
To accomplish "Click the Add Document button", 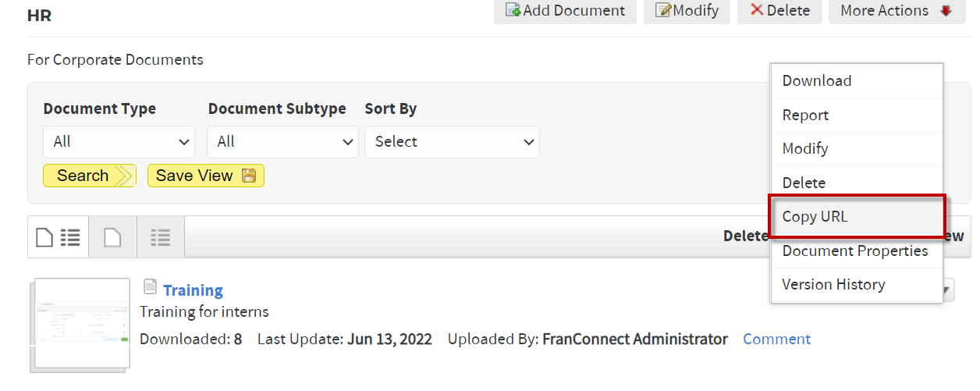I will click(x=565, y=11).
